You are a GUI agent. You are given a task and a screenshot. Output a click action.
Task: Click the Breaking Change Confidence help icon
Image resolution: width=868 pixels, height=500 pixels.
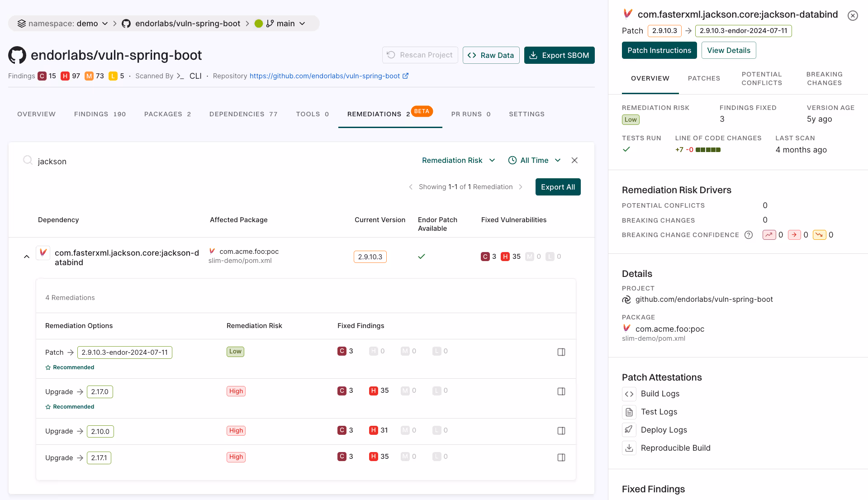point(749,235)
